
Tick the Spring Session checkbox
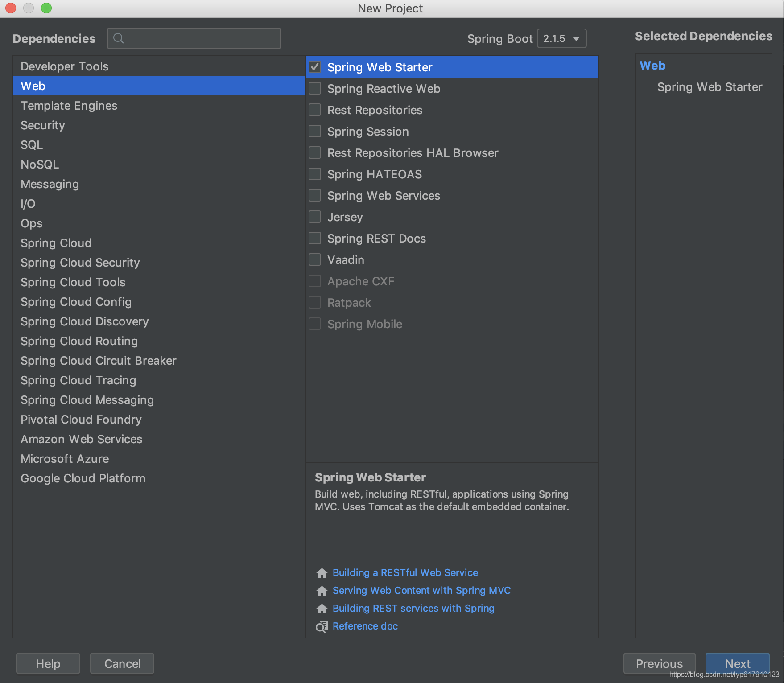coord(315,131)
